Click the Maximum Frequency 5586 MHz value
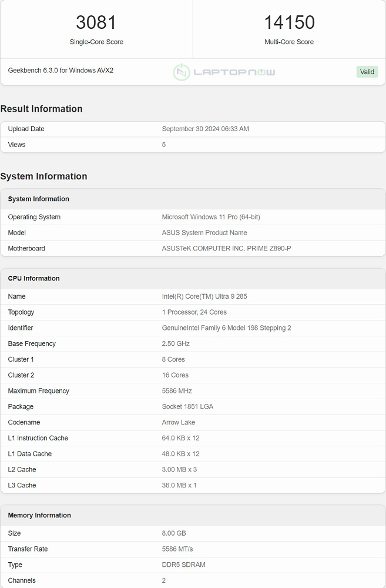This screenshot has height=588, width=386. click(177, 390)
